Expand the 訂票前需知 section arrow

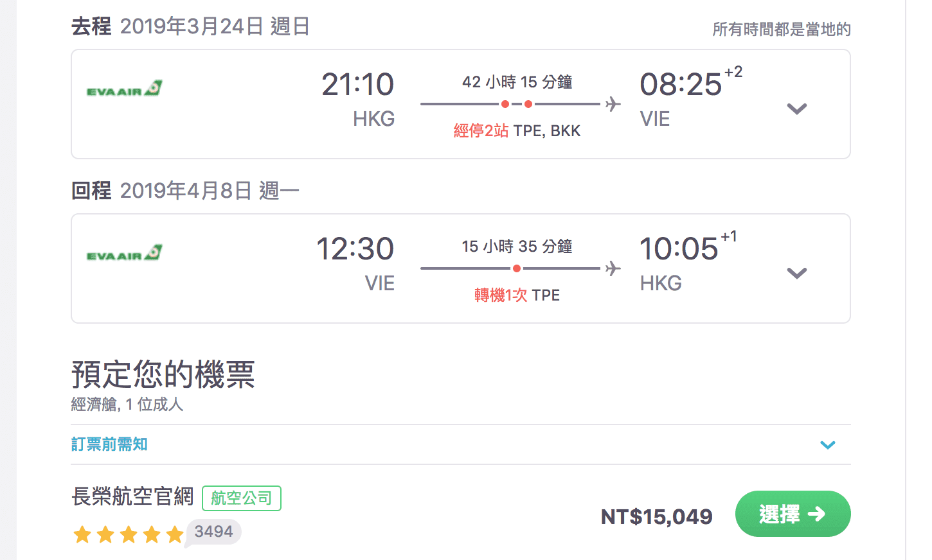click(828, 444)
